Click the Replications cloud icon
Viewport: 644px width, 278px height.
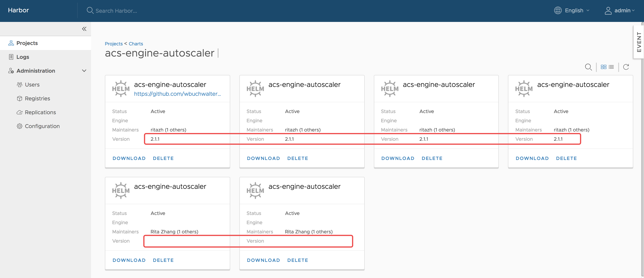pyautogui.click(x=19, y=112)
